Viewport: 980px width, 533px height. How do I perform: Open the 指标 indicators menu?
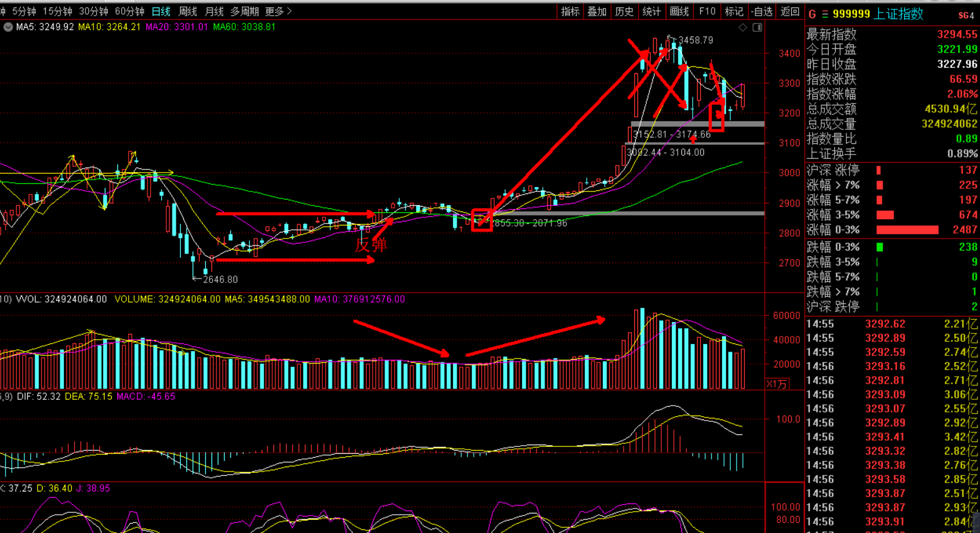point(570,11)
